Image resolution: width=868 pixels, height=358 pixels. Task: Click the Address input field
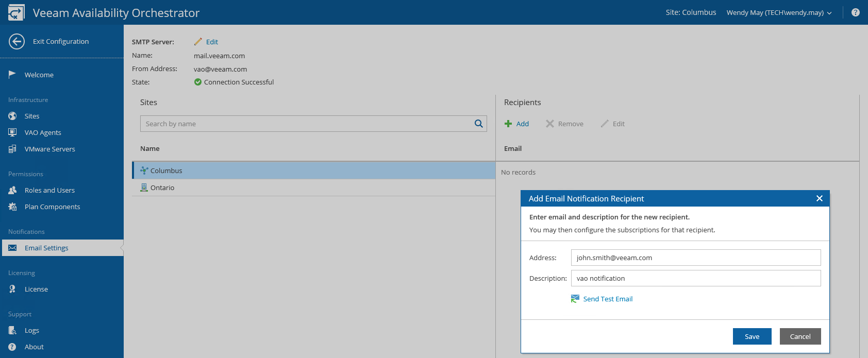696,258
